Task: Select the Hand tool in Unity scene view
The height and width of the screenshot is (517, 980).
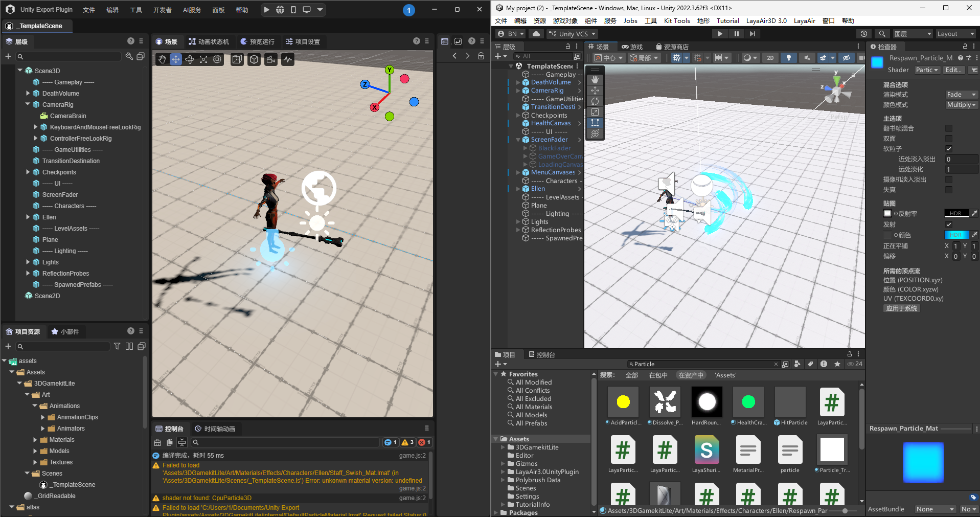Action: [x=595, y=80]
